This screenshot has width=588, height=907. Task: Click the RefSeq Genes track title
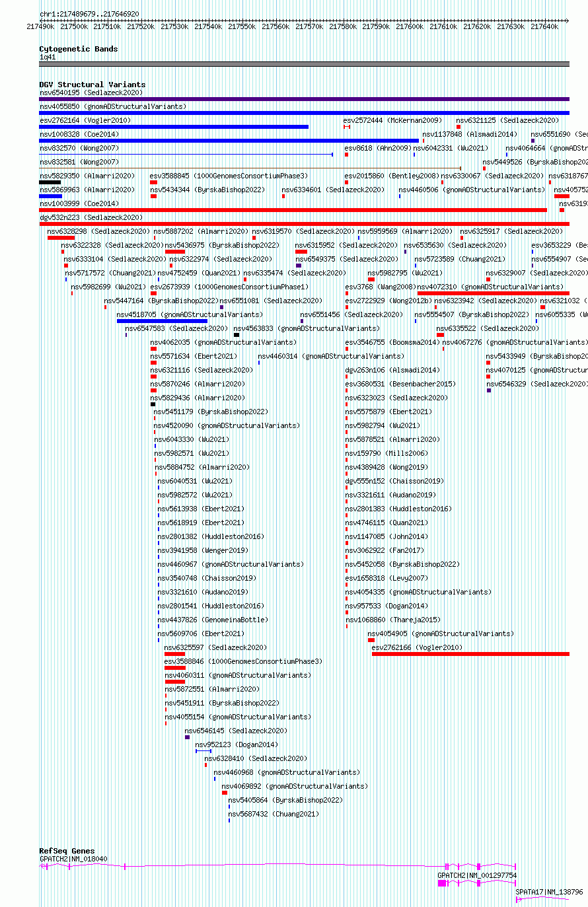tap(67, 851)
